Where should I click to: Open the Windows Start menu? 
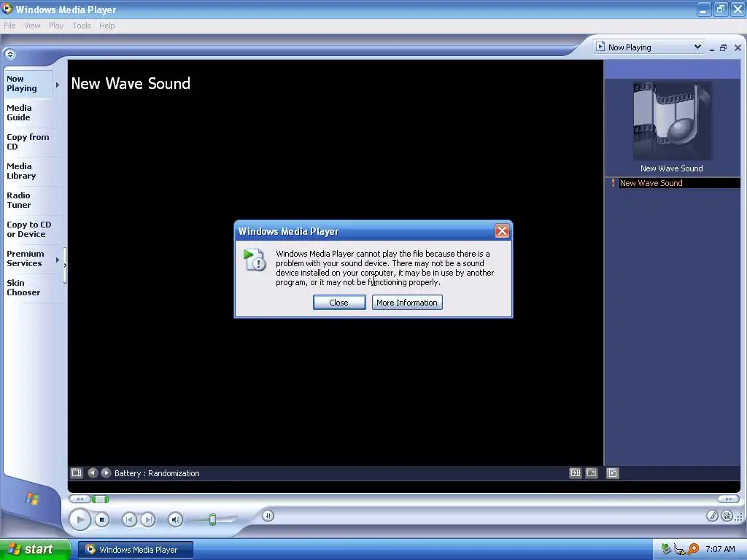click(35, 550)
